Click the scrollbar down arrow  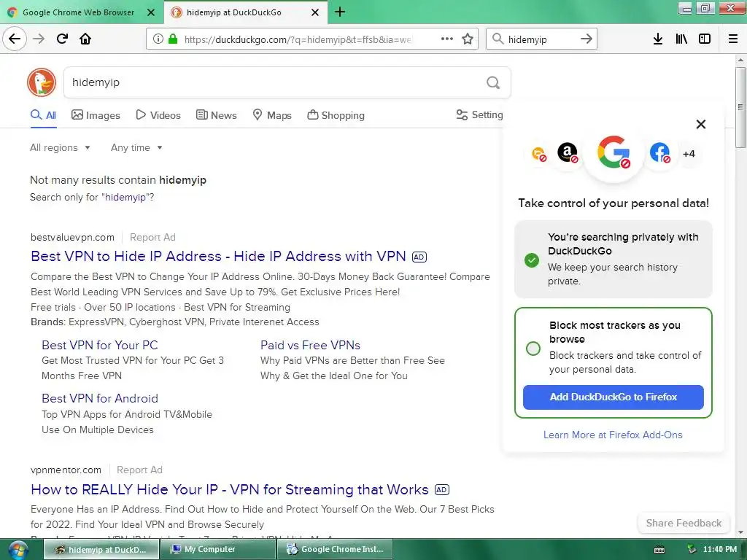coord(740,532)
